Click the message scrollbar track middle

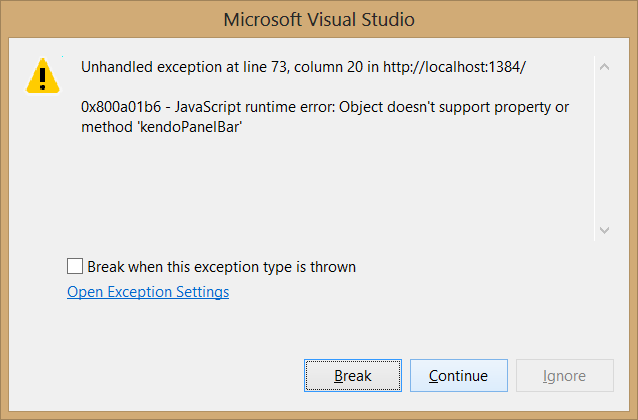(603, 148)
